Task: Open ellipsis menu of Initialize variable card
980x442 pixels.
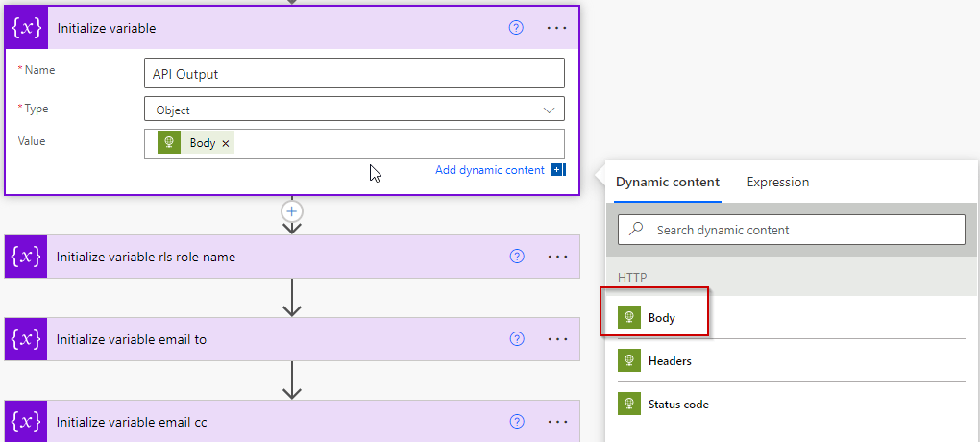Action: [x=557, y=28]
